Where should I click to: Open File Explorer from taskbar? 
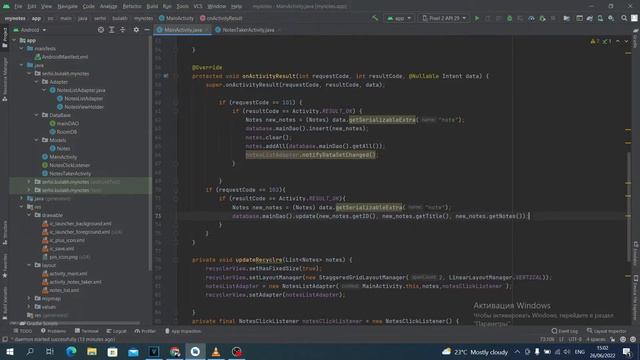coord(92,352)
